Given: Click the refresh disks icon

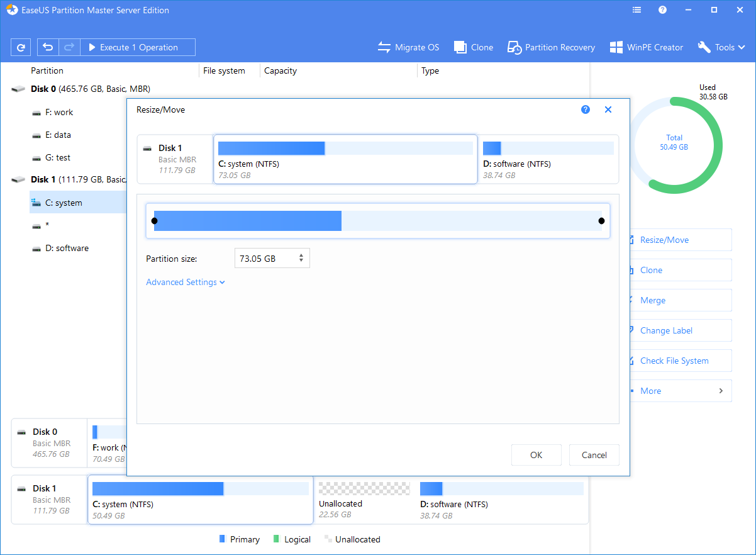Looking at the screenshot, I should (23, 47).
